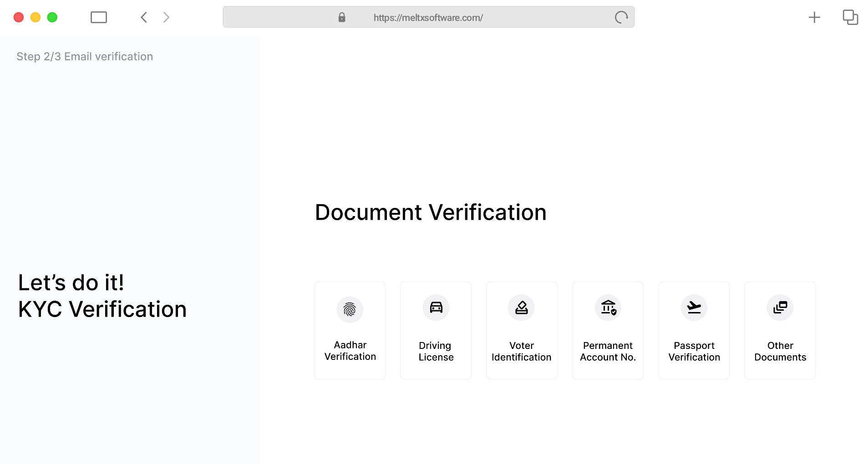
Task: Click the Other Documents stacked files icon
Action: [780, 308]
